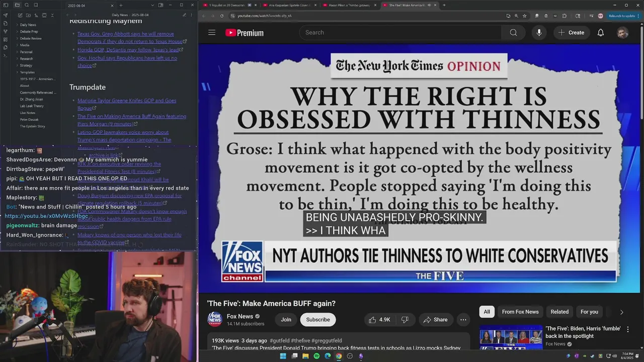Open Obsidian search magnifier icon
Image resolution: width=644 pixels, height=362 pixels.
click(x=27, y=5)
